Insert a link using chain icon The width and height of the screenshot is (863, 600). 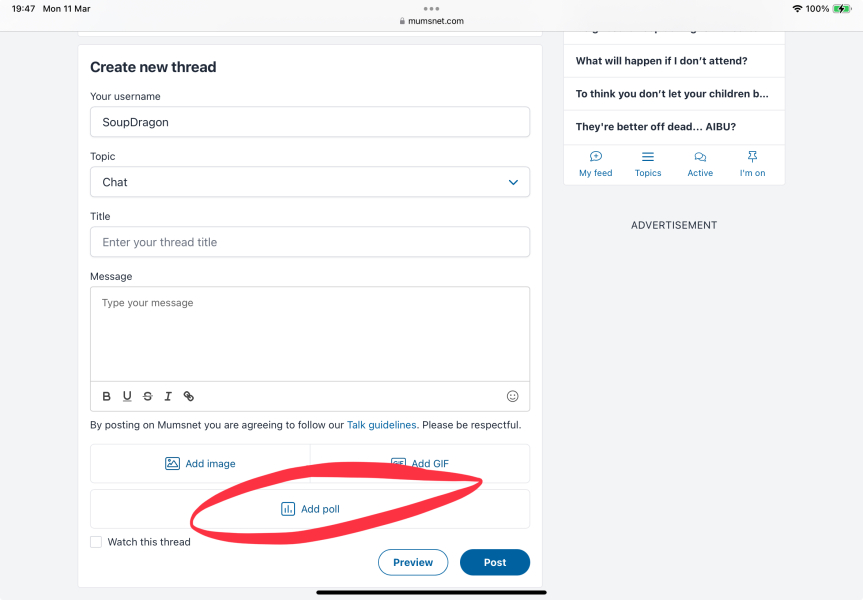(189, 396)
